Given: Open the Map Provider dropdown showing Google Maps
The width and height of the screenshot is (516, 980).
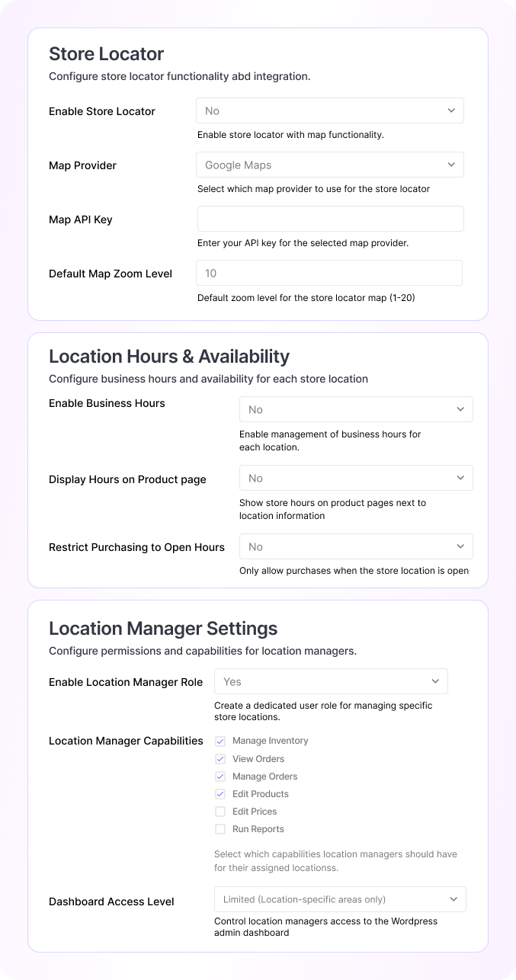Looking at the screenshot, I should pyautogui.click(x=330, y=165).
